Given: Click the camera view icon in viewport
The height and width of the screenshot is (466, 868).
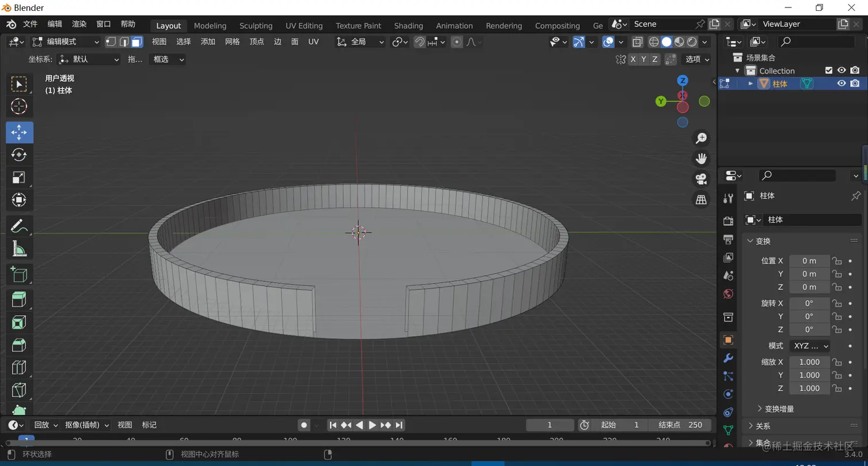Looking at the screenshot, I should tap(701, 178).
